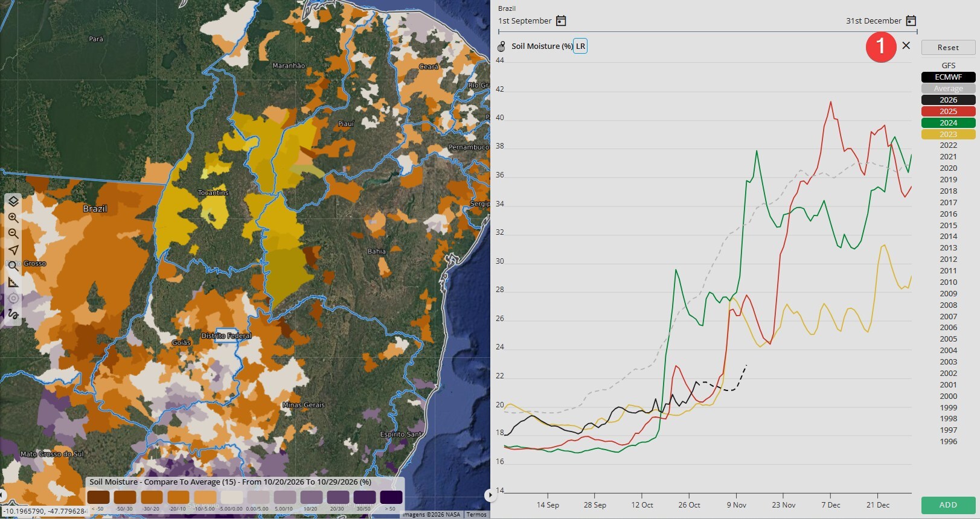Viewport: 980px width, 519px height.
Task: Open the start date calendar picker
Action: click(x=561, y=21)
